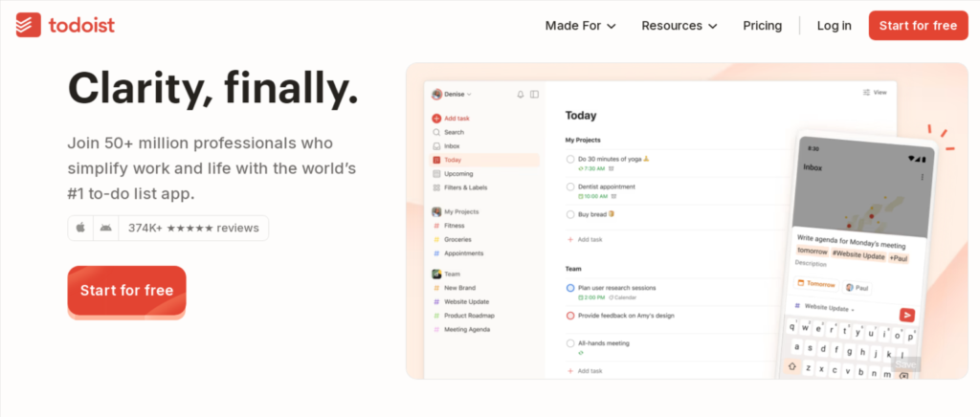Complete the Do 30 minutes of yoga task
This screenshot has height=417, width=980.
point(570,159)
